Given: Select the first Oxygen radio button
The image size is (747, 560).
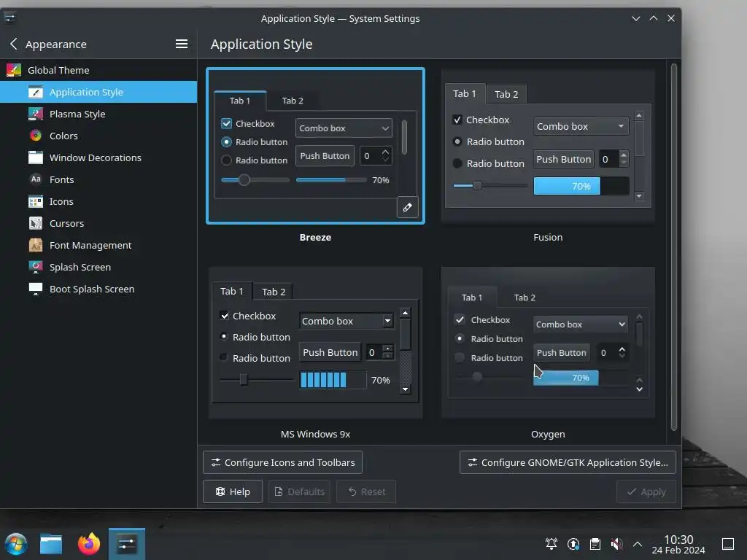Looking at the screenshot, I should (x=460, y=338).
